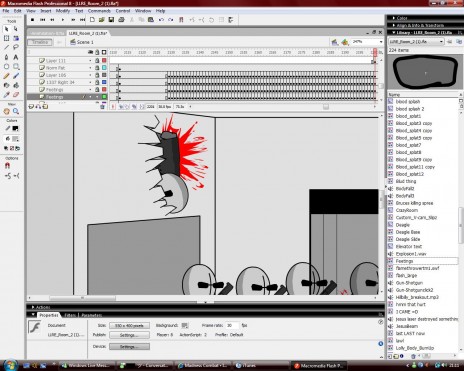This screenshot has width=464, height=371.
Task: Select the Line tool
Action: [6, 47]
